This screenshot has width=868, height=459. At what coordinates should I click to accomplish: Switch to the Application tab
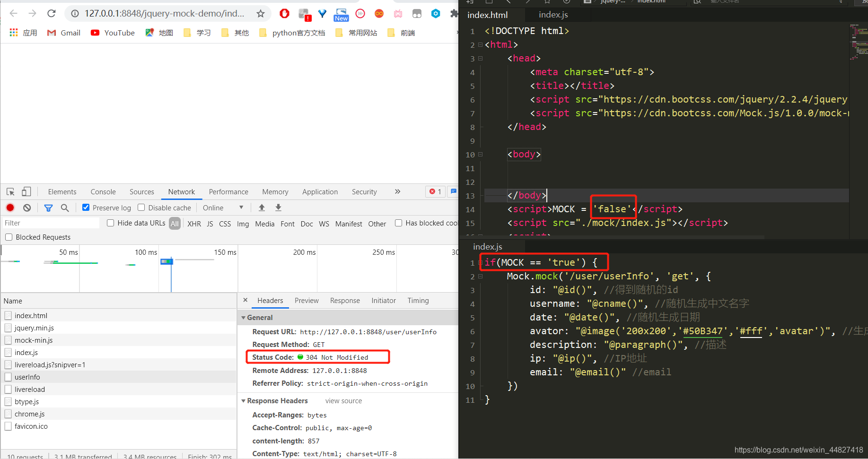320,191
